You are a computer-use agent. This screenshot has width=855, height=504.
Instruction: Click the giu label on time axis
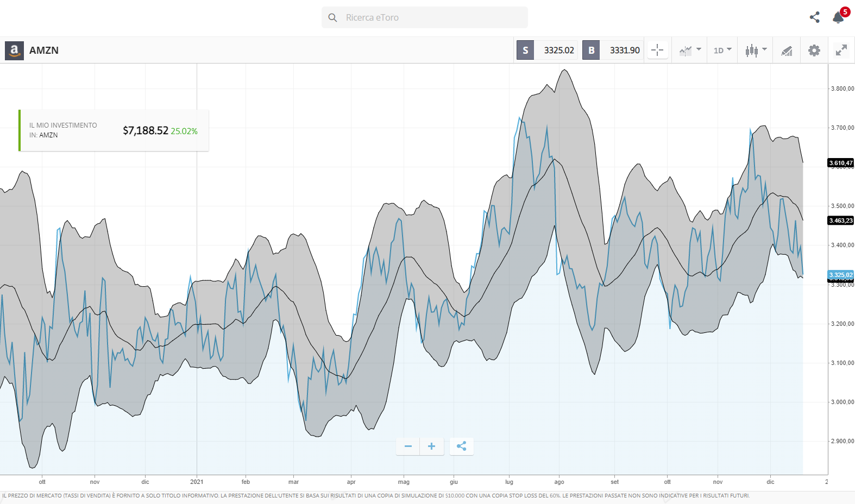pyautogui.click(x=454, y=482)
